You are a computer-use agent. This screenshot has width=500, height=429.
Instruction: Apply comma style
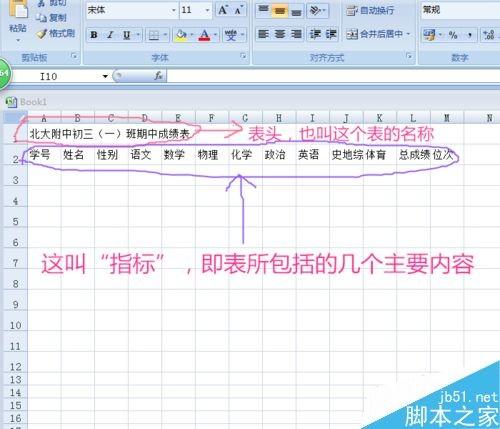coord(469,35)
